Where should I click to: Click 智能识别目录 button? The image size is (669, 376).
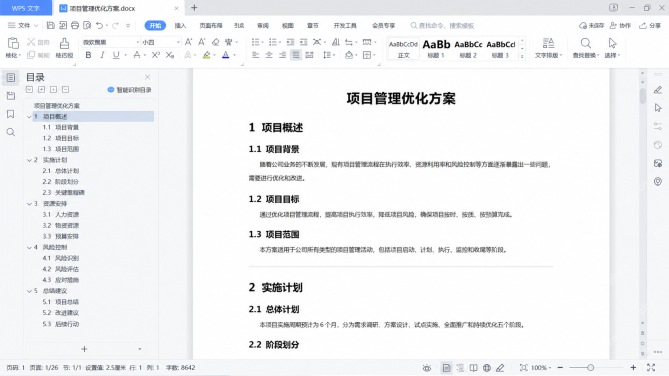coord(130,90)
